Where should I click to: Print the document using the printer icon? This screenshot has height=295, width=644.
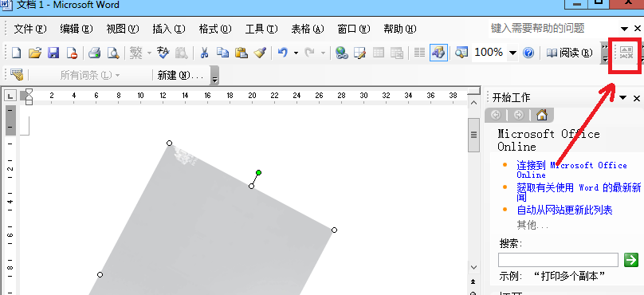coord(95,53)
